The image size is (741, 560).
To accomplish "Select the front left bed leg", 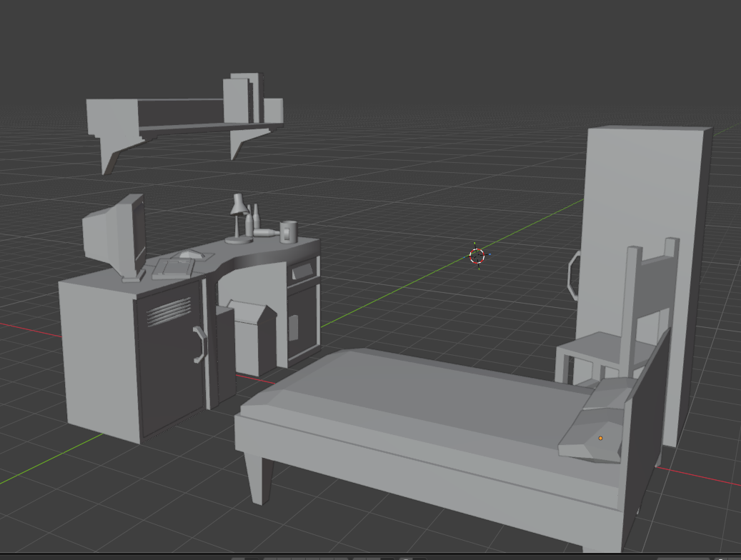I will 259,479.
